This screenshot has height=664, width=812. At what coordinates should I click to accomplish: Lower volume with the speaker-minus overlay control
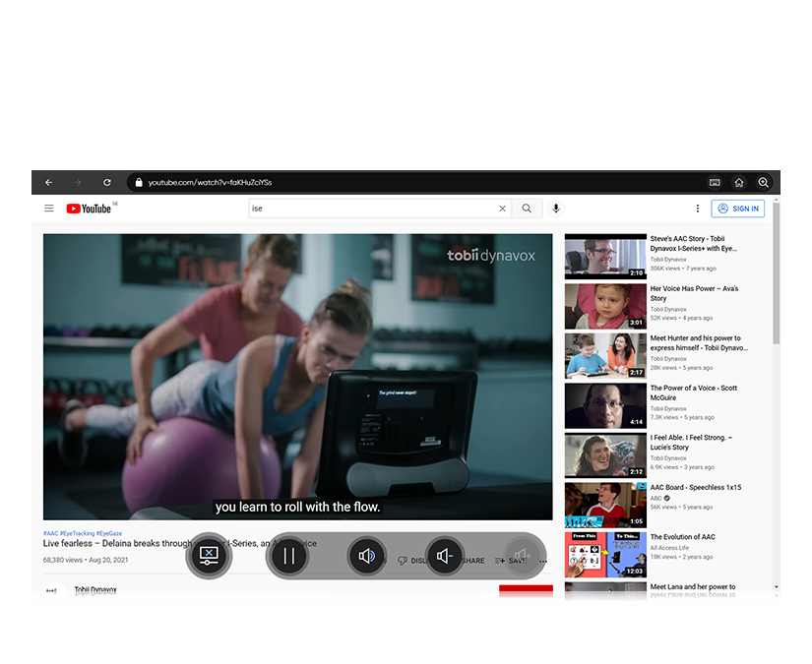(x=445, y=556)
